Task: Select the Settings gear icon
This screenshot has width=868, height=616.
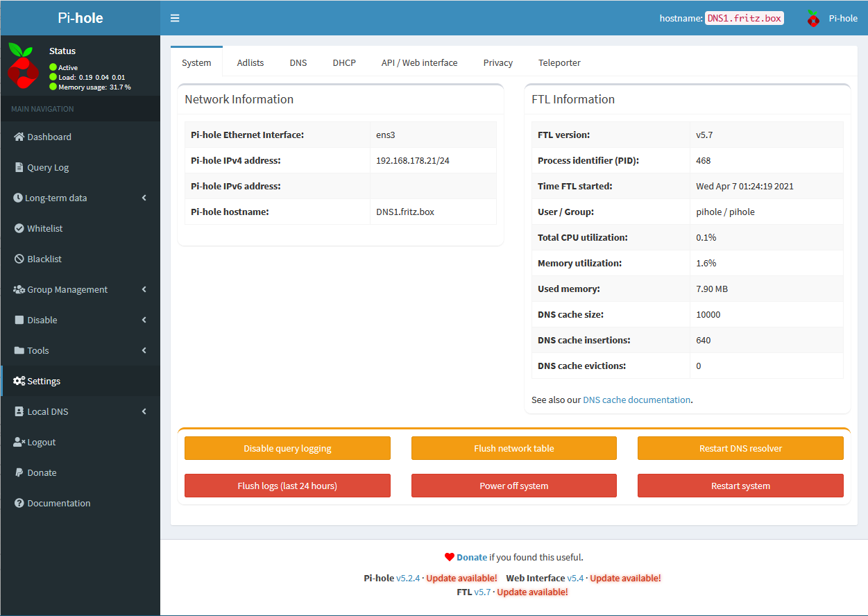Action: pyautogui.click(x=19, y=381)
